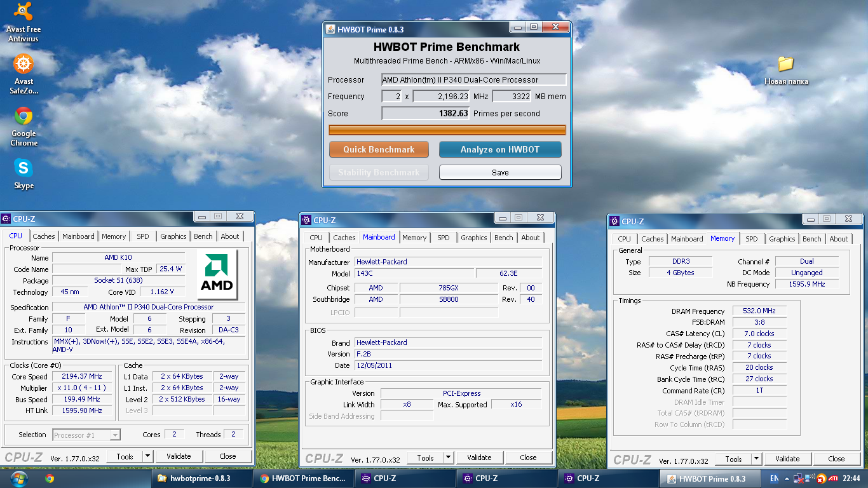Select the Новая папка folder icon
The height and width of the screenshot is (488, 868).
point(786,70)
